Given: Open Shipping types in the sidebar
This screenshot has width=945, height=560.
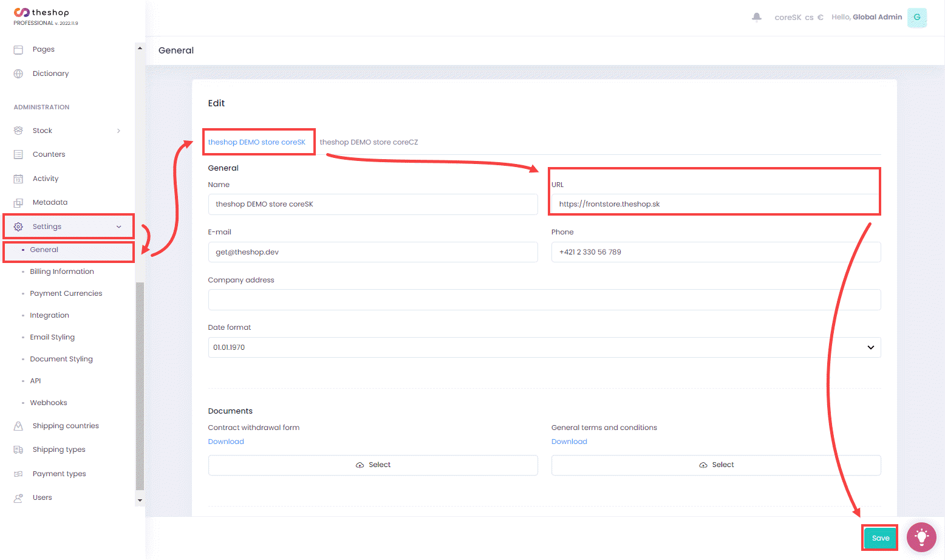Looking at the screenshot, I should pyautogui.click(x=59, y=449).
